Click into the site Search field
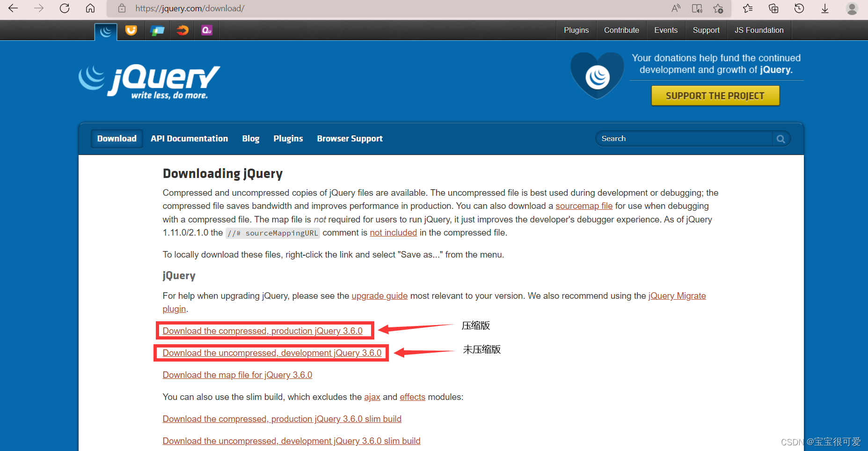868x451 pixels. click(685, 139)
